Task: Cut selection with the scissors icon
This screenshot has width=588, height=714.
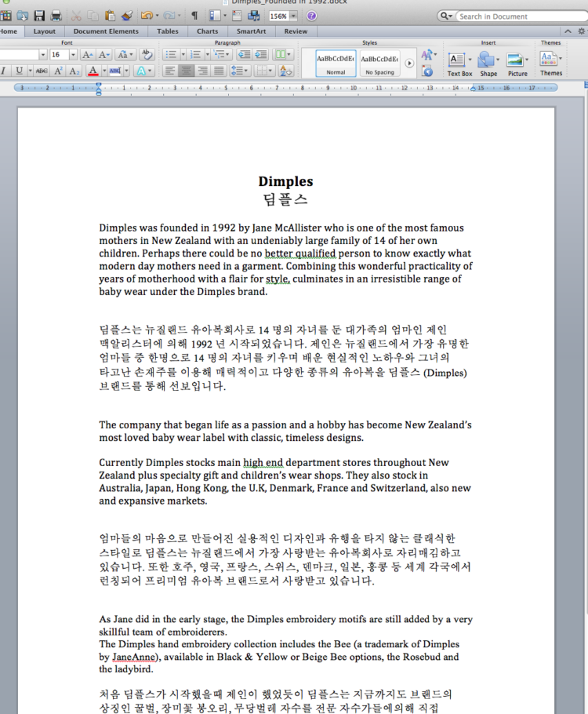Action: point(76,16)
